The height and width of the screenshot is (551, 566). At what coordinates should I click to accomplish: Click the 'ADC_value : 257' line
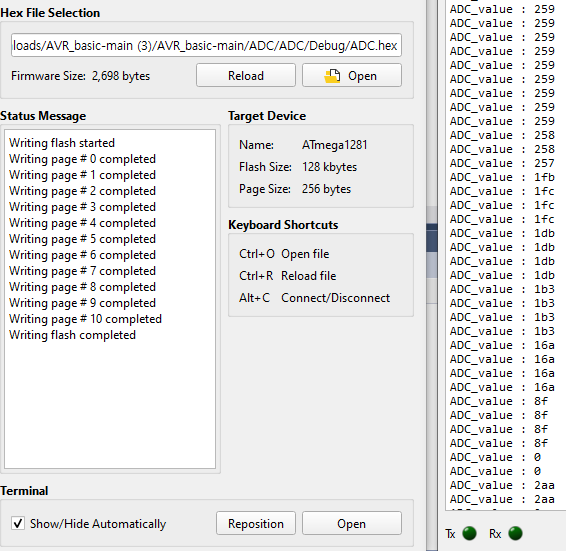point(502,163)
